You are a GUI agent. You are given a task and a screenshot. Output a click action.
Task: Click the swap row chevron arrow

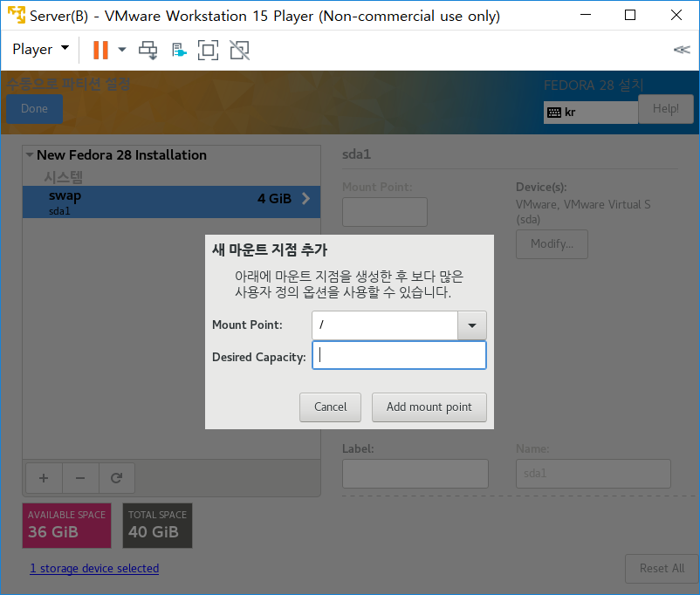(305, 199)
